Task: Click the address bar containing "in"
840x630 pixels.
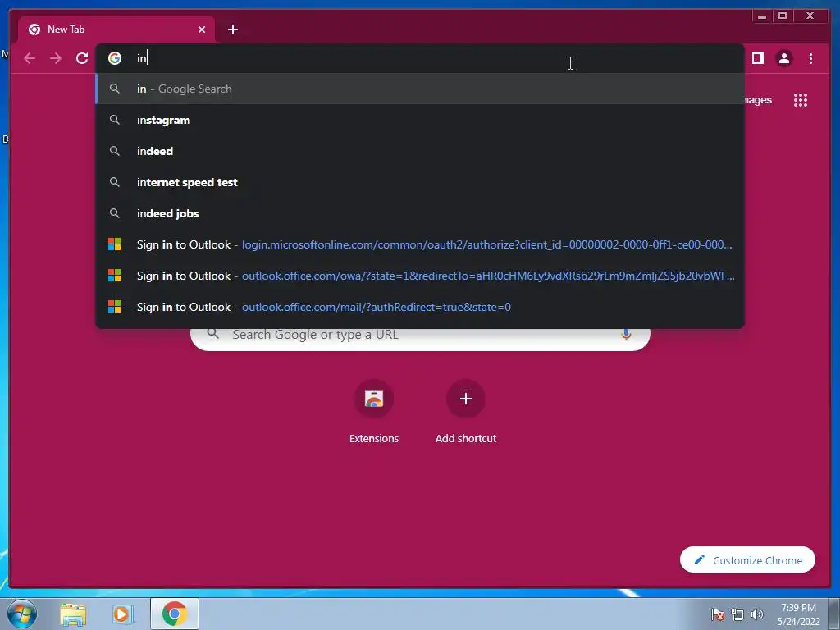Action: [x=420, y=58]
